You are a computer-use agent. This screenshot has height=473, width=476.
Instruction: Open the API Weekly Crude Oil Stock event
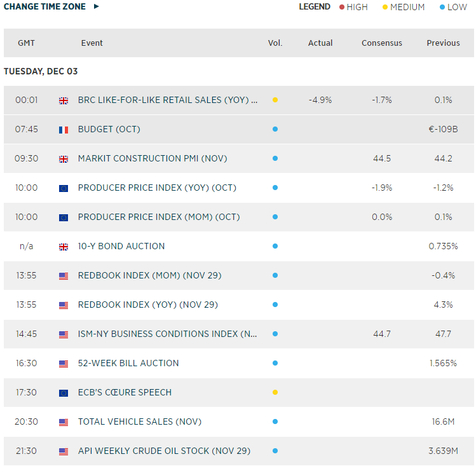(164, 451)
